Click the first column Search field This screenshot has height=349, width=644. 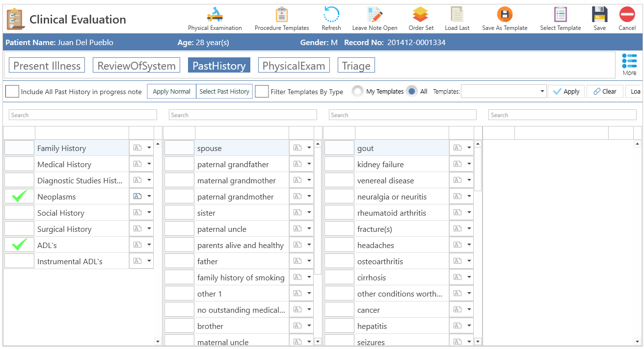(x=83, y=115)
